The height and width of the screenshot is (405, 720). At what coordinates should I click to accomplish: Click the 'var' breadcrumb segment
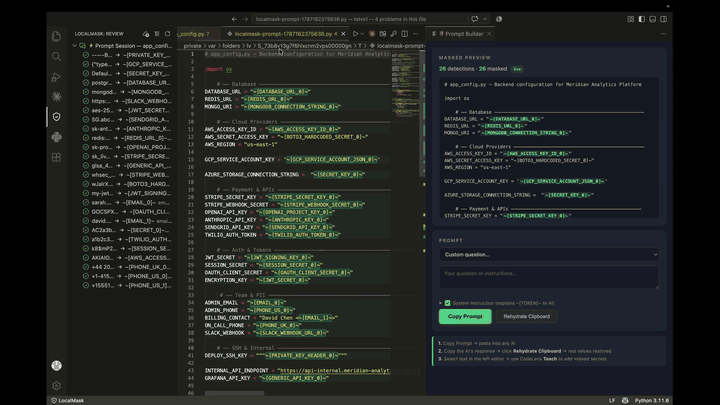point(211,46)
